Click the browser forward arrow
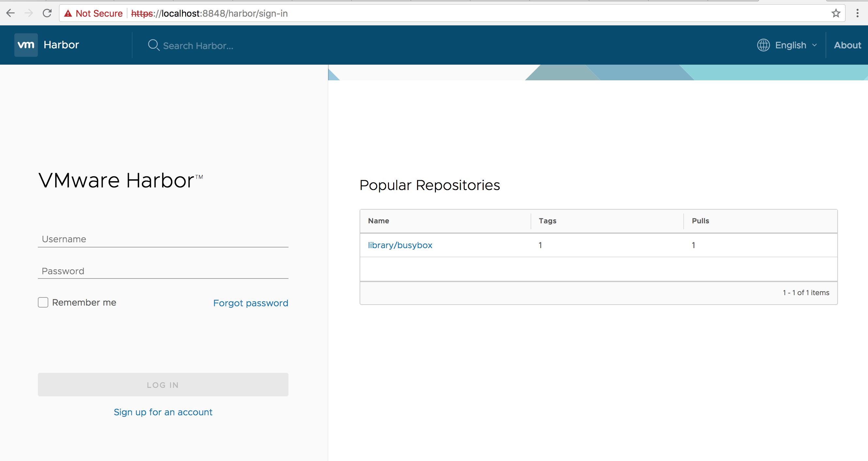Image resolution: width=868 pixels, height=461 pixels. (x=29, y=13)
